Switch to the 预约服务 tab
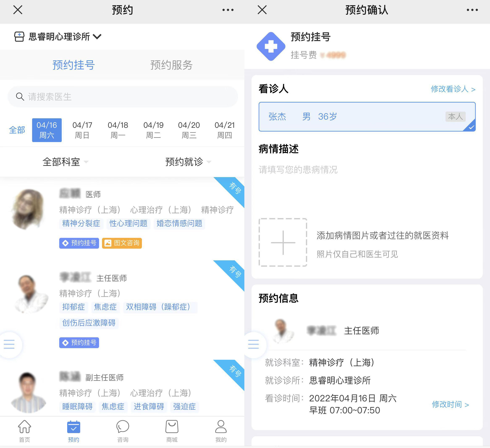 pyautogui.click(x=171, y=65)
